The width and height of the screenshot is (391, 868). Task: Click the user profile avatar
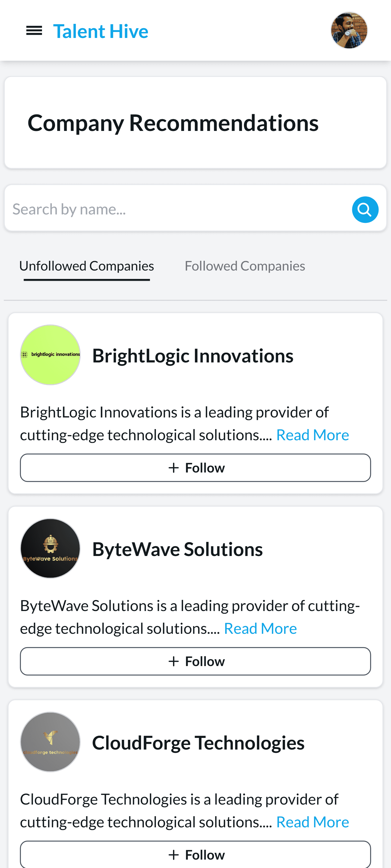pos(348,31)
